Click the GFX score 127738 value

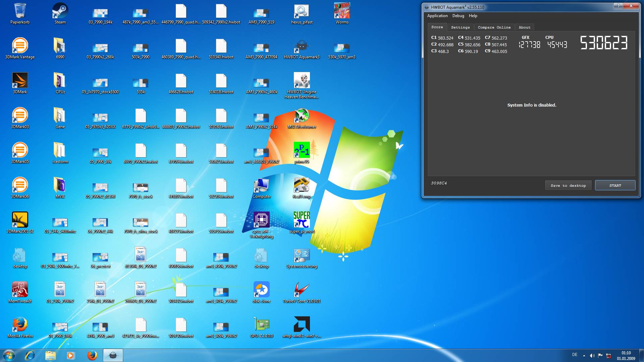[529, 45]
